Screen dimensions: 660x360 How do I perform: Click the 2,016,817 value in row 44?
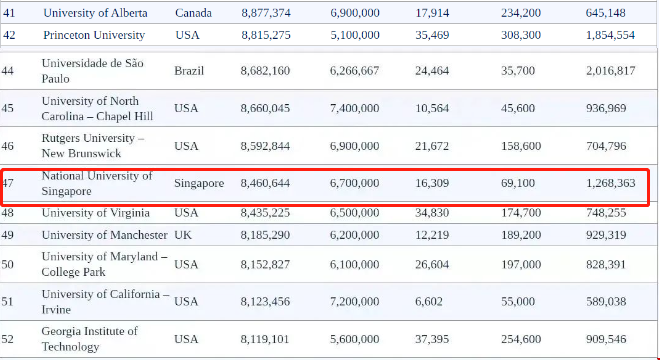611,71
